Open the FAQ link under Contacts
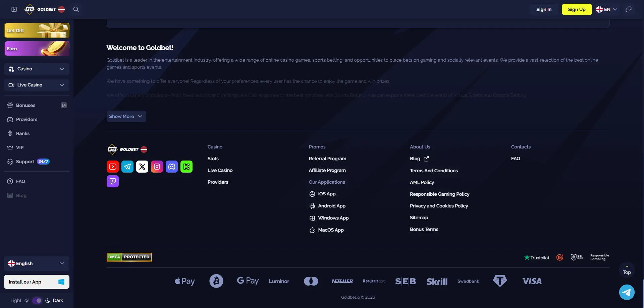Viewport: 644px width, 308px height. click(x=516, y=159)
